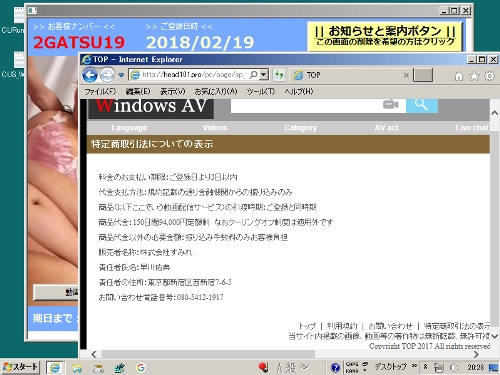Close the TOP browser tab
The height and width of the screenshot is (375, 500).
pos(406,75)
